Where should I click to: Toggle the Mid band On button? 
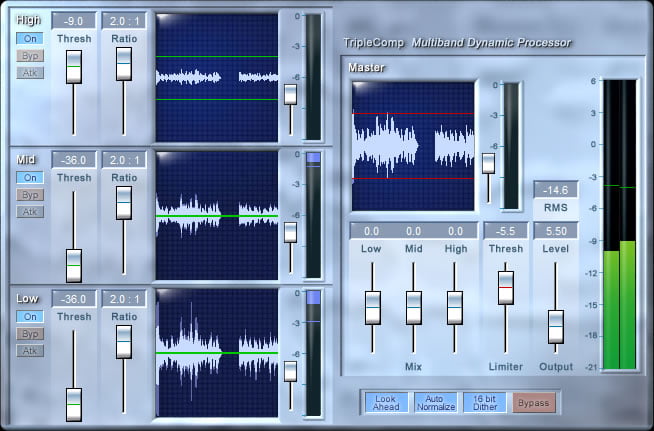pyautogui.click(x=30, y=177)
